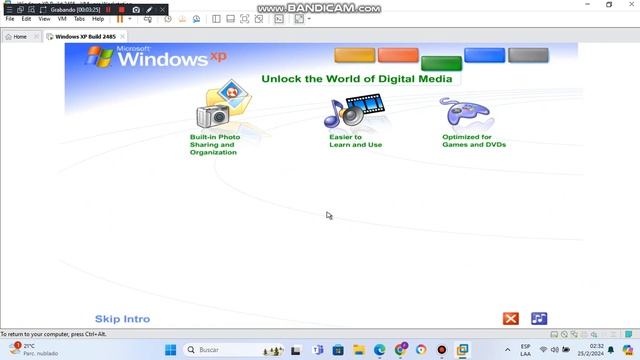The height and width of the screenshot is (360, 640).
Task: Open File Explorer from the taskbar
Action: pyautogui.click(x=359, y=350)
